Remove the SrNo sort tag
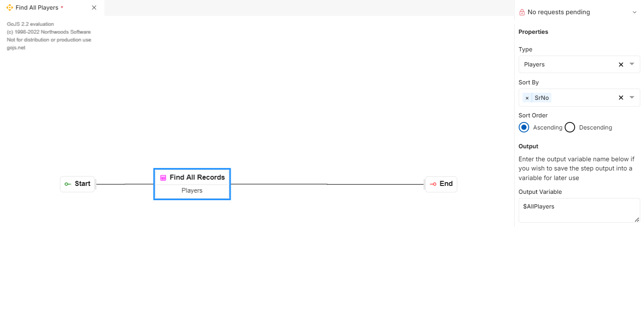This screenshot has width=644, height=310. pos(527,98)
